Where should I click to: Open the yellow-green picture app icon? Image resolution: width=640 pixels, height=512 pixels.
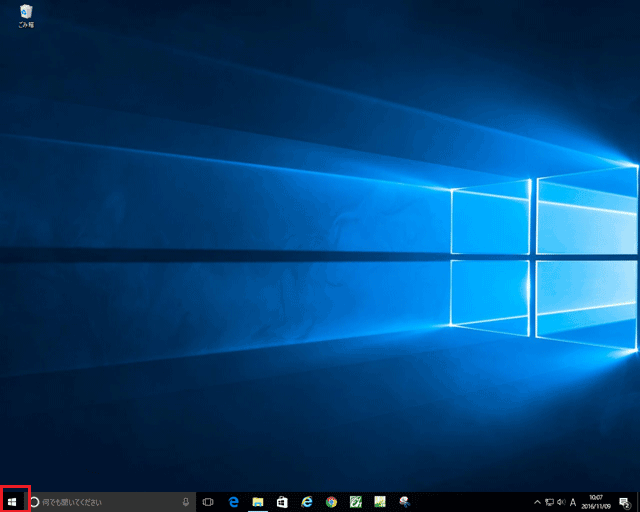pyautogui.click(x=380, y=502)
